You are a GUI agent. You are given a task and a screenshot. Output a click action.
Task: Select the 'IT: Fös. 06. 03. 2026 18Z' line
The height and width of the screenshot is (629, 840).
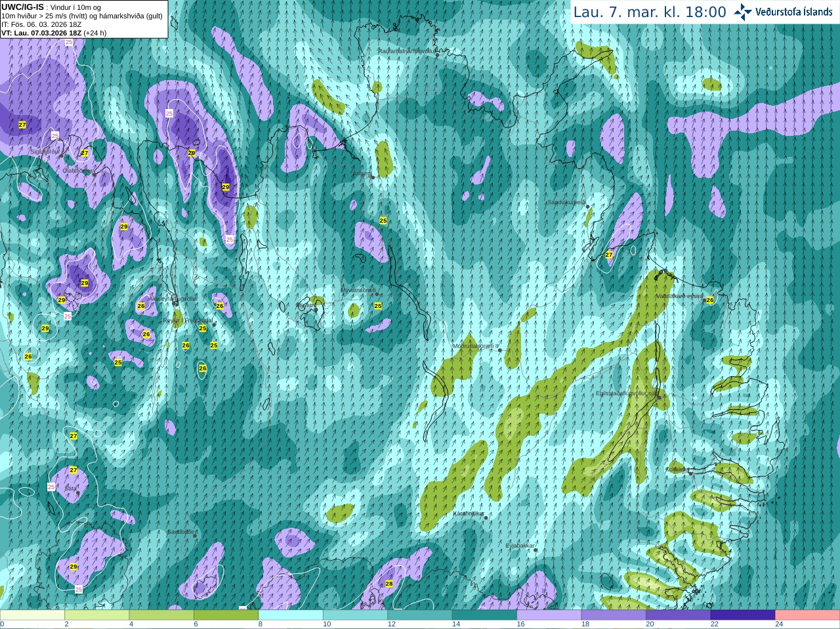tap(41, 24)
